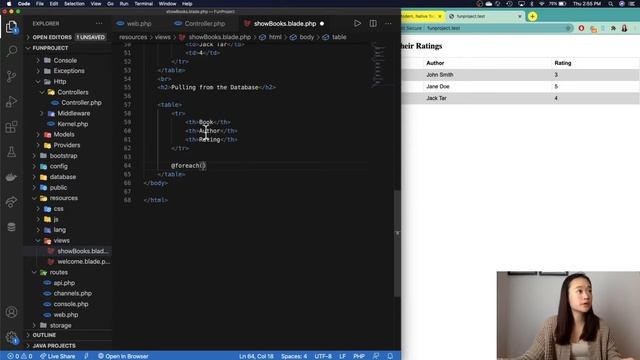
Task: Open the Extensions view
Action: coord(11,127)
